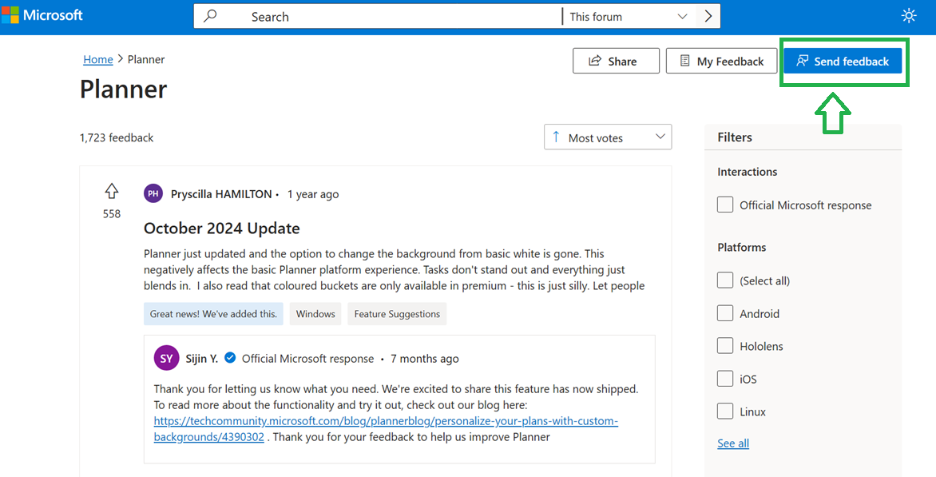Click the search magnifier icon

[x=210, y=16]
